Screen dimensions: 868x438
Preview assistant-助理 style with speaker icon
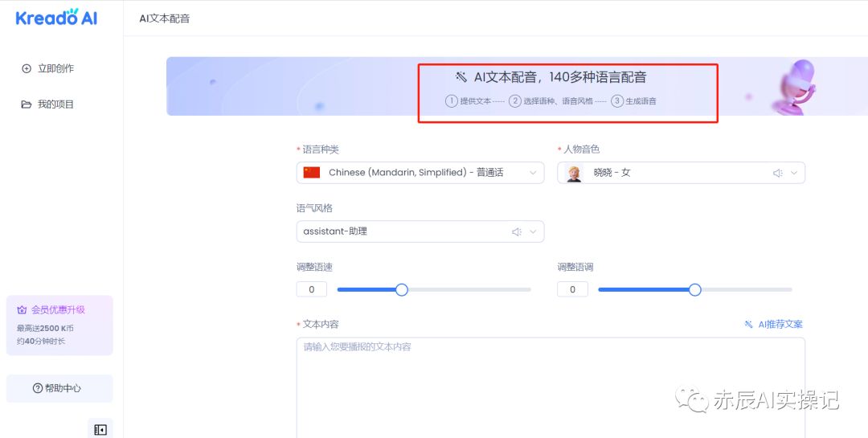(517, 231)
